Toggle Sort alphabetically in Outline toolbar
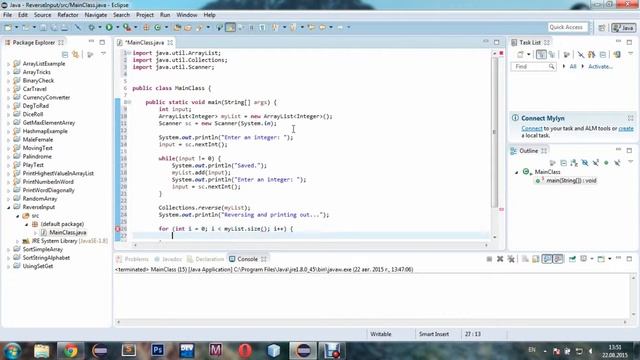The image size is (640, 360). pyautogui.click(x=574, y=163)
